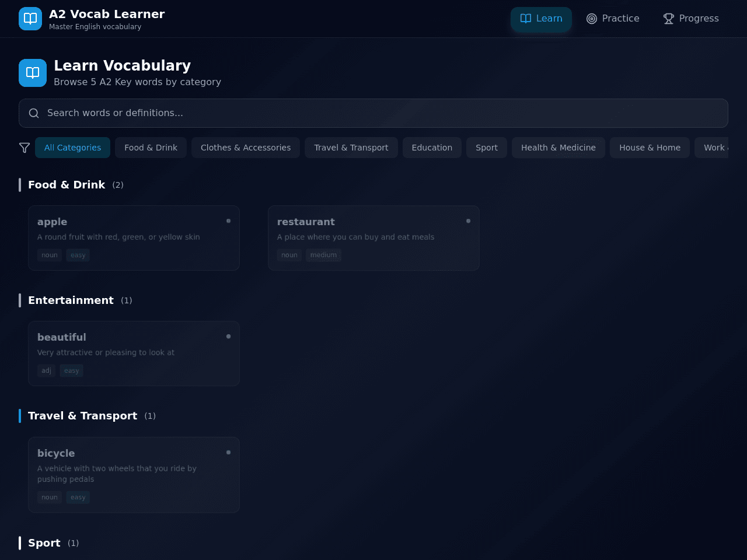Viewport: 747px width, 560px height.
Task: Click the status dot on bicycle card
Action: click(228, 452)
